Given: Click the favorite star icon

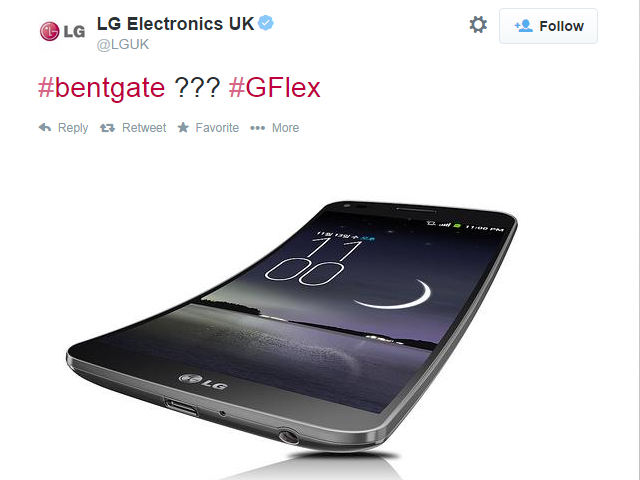Looking at the screenshot, I should point(183,127).
